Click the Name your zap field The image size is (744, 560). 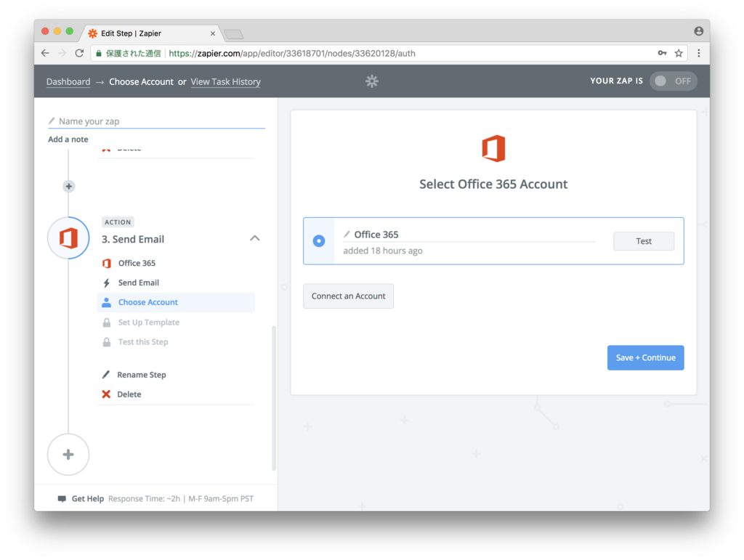click(157, 121)
